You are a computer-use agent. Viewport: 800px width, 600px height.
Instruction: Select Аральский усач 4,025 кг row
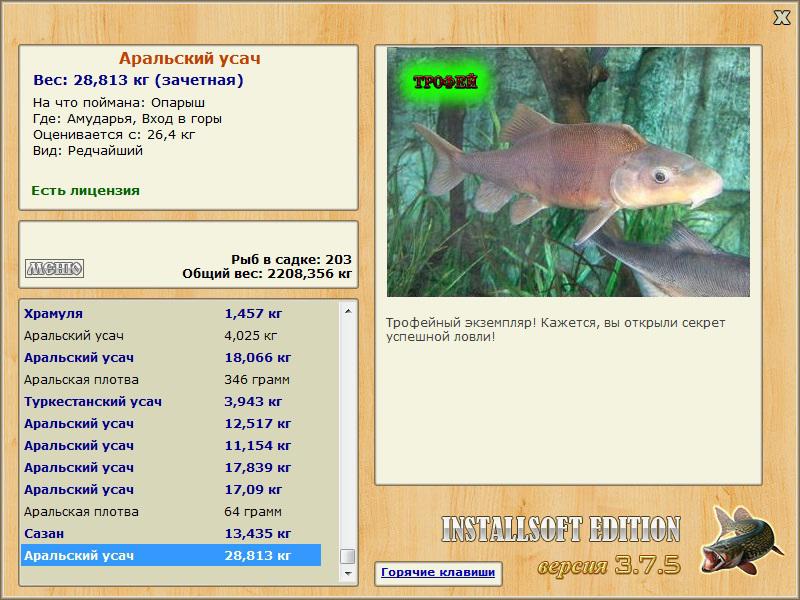pos(171,335)
